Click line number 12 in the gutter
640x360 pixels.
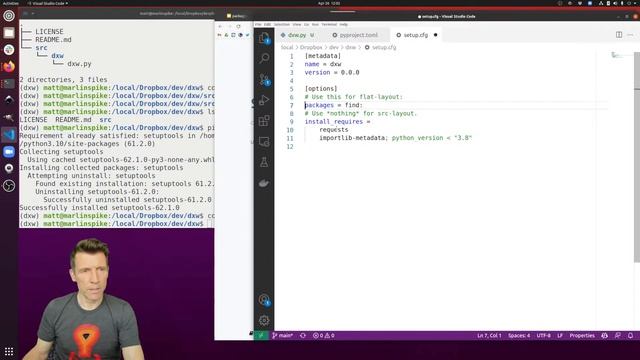click(x=290, y=147)
